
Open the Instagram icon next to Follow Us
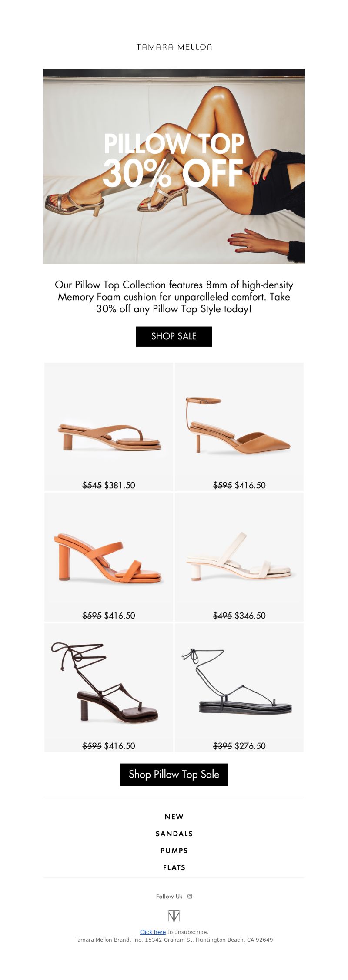point(190,896)
